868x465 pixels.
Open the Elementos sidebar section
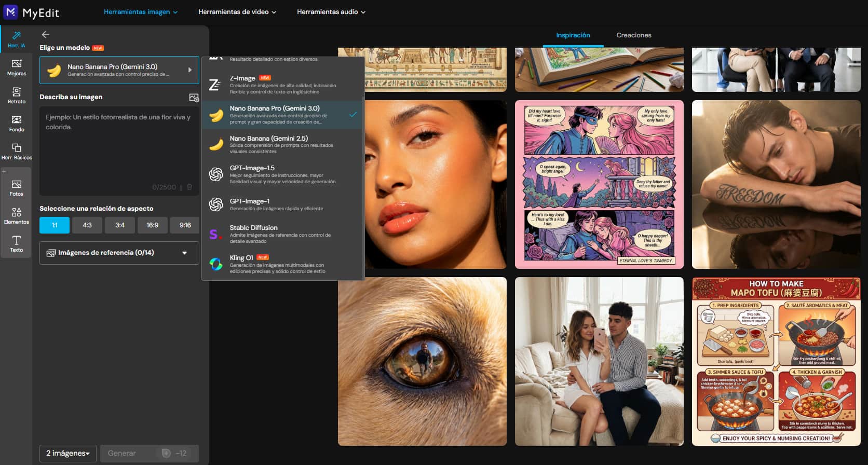tap(16, 216)
